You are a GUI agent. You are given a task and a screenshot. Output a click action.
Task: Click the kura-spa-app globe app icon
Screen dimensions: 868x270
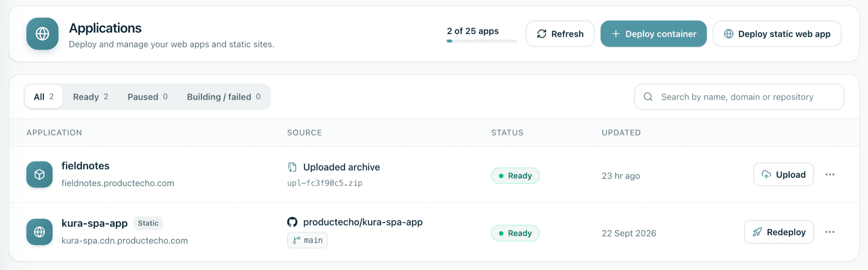[x=39, y=232]
